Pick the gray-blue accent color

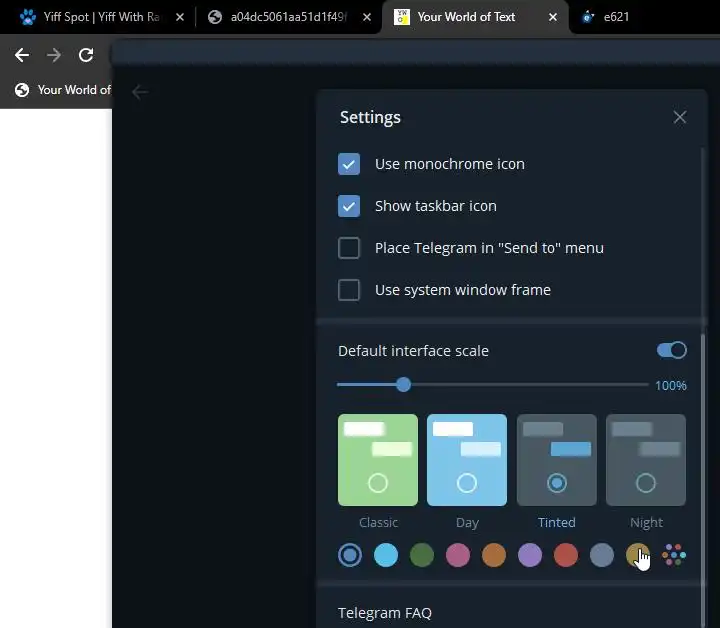coord(602,555)
